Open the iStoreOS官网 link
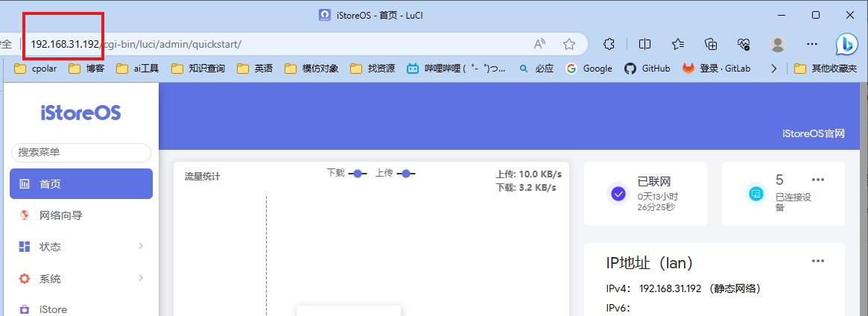The height and width of the screenshot is (316, 868). 813,134
